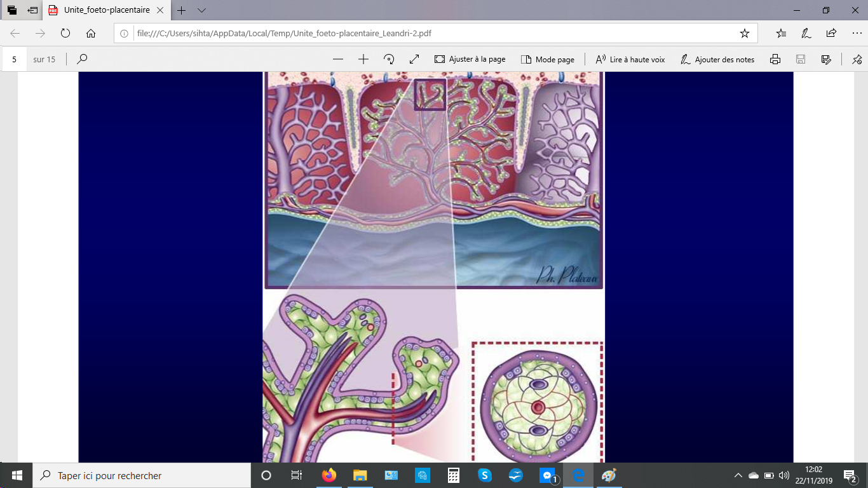
Task: Show the tabs you've set aside
Action: coord(12,10)
